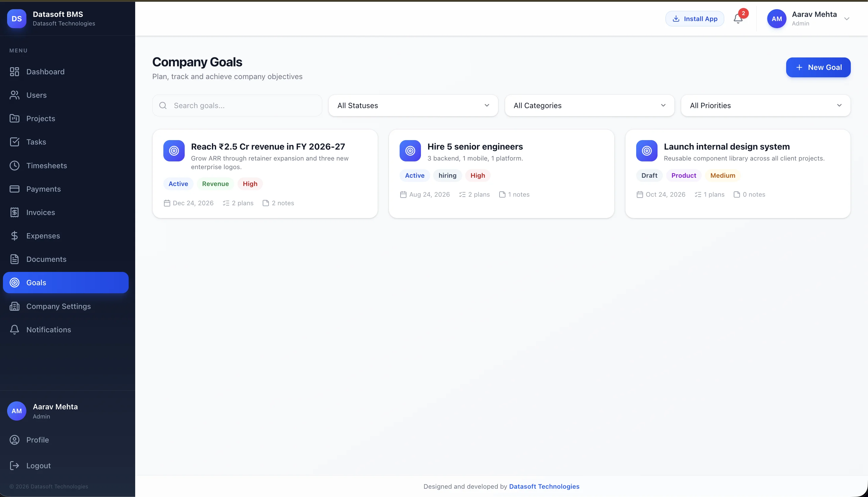Open the Aarav Mehta account chevron

tap(847, 19)
